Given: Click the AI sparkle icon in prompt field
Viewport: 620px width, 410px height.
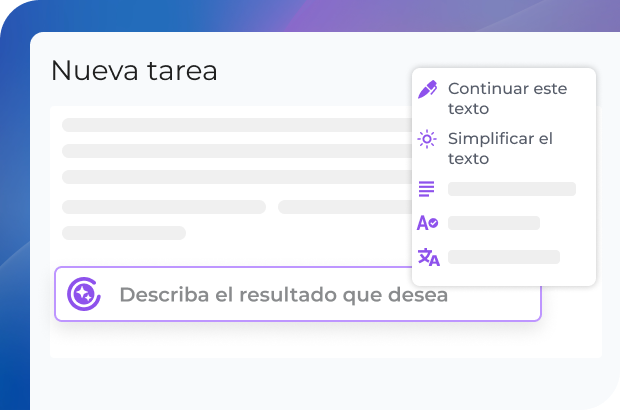Looking at the screenshot, I should [x=83, y=294].
